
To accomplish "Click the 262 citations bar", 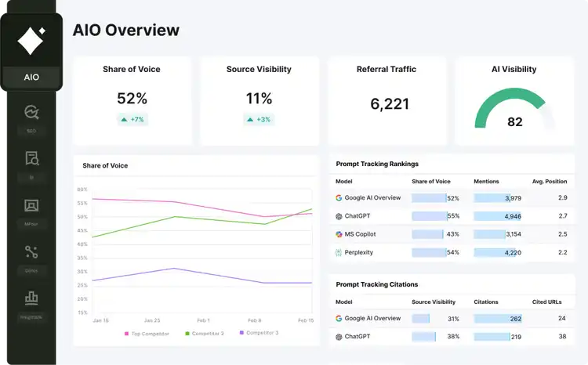I will tap(498, 319).
